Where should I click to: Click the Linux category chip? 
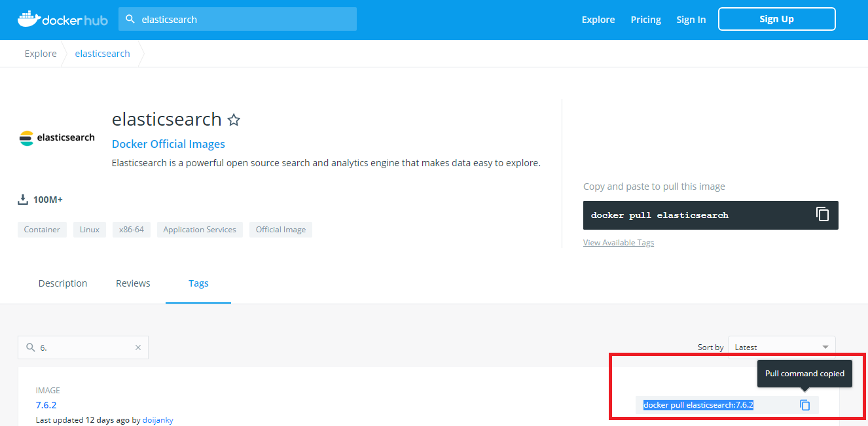(x=90, y=230)
